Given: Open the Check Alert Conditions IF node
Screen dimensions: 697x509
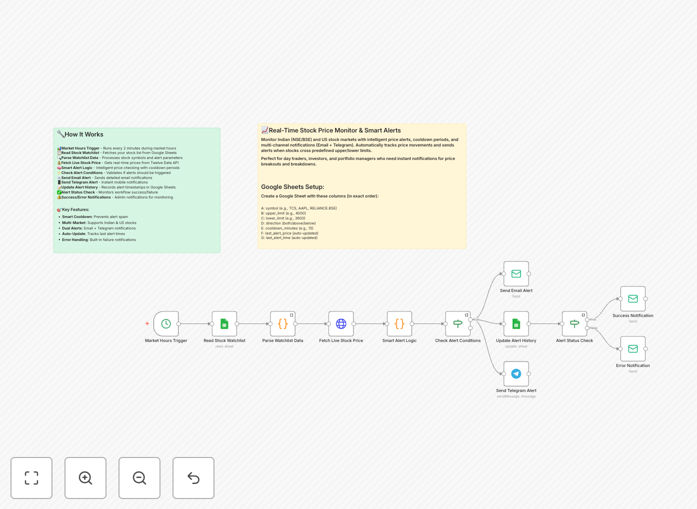Looking at the screenshot, I should (x=458, y=324).
